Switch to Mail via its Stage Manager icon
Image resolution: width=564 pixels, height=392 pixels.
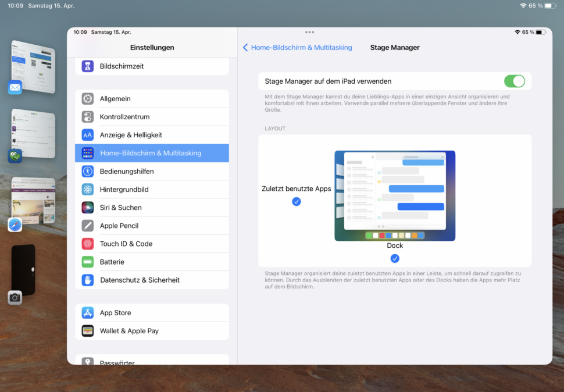[x=15, y=87]
